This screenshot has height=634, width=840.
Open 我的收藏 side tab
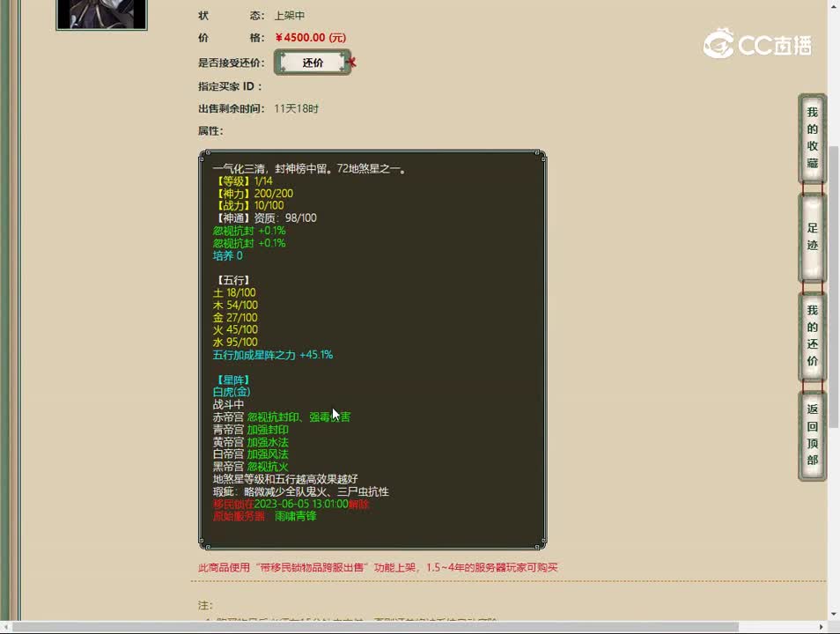(812, 137)
